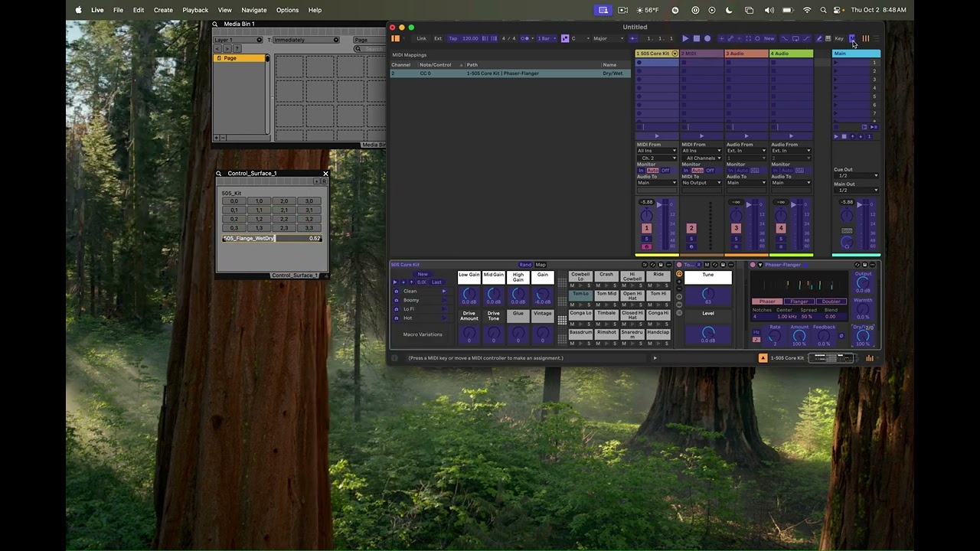Open the 1 Bar quantization dropdown
This screenshot has height=551, width=980.
tap(546, 38)
